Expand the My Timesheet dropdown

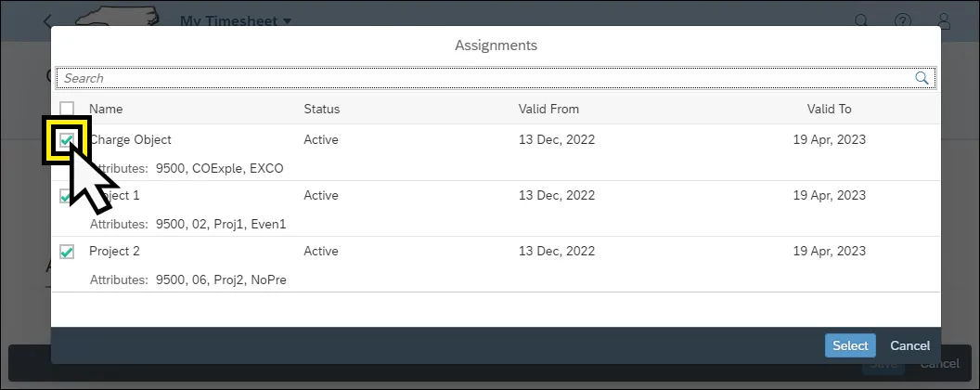(236, 20)
